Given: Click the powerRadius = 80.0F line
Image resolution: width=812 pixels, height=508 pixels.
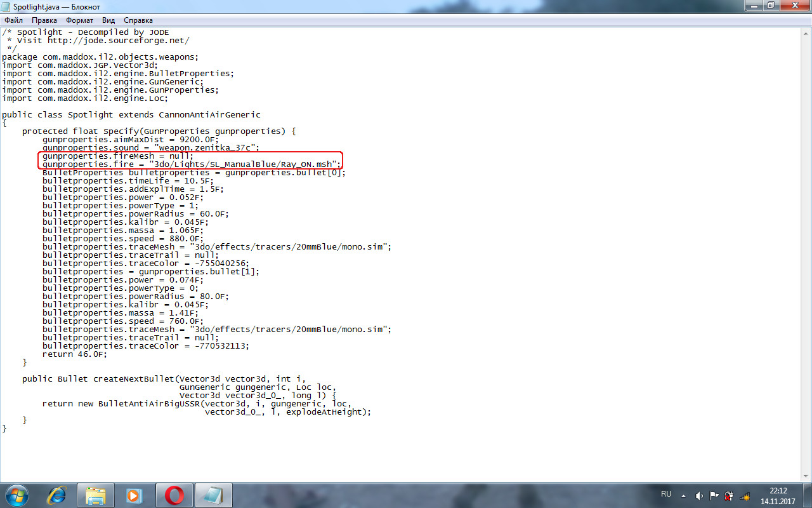Looking at the screenshot, I should [x=135, y=297].
